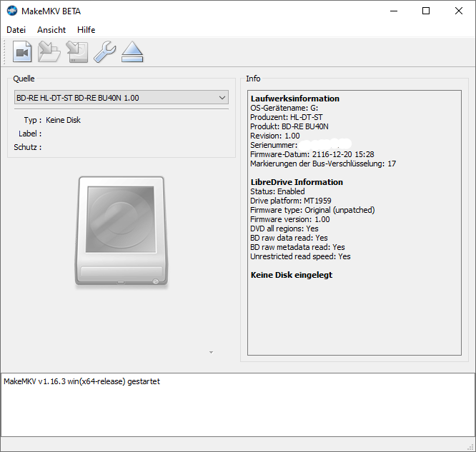Screen dimensions: 476x452
Task: Click the 'Label :' field label
Action: 30,134
